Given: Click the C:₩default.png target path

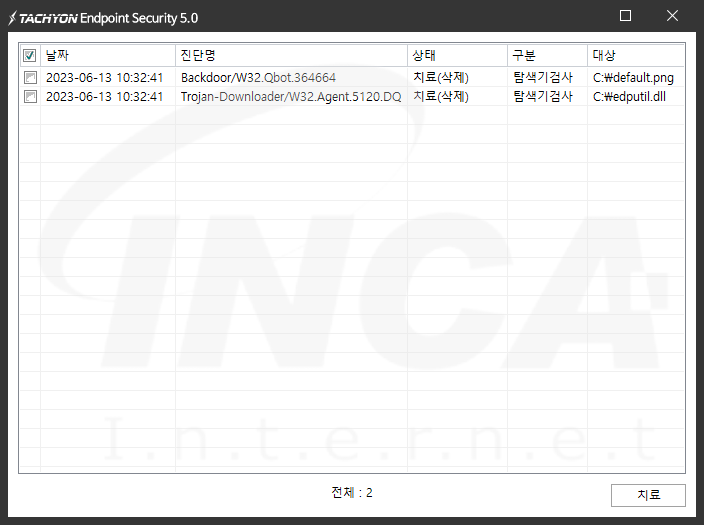Looking at the screenshot, I should pyautogui.click(x=633, y=78).
